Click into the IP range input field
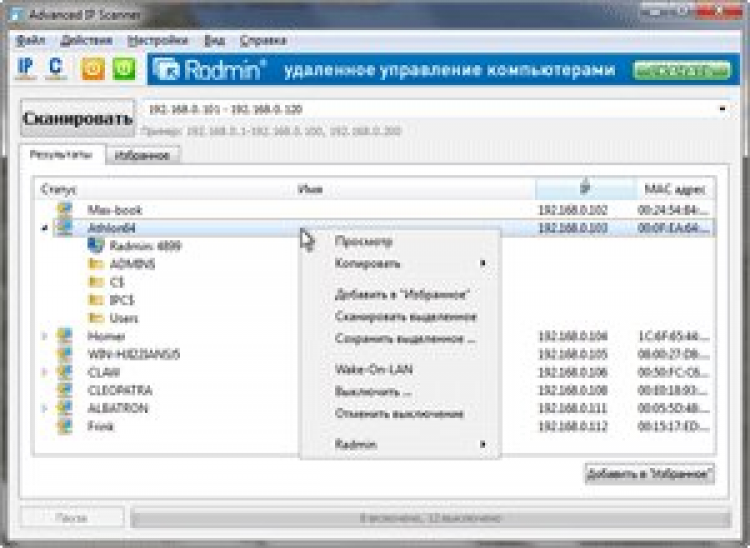The width and height of the screenshot is (750, 548). (430, 110)
